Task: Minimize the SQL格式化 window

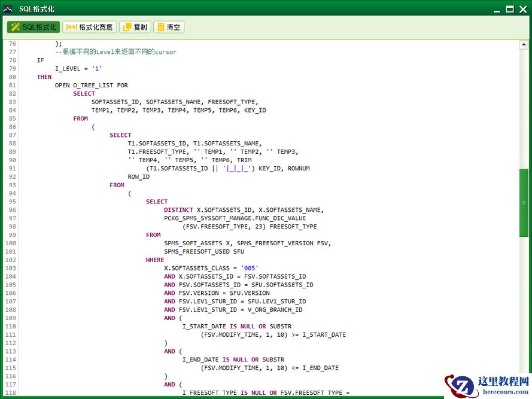Action: (497, 9)
